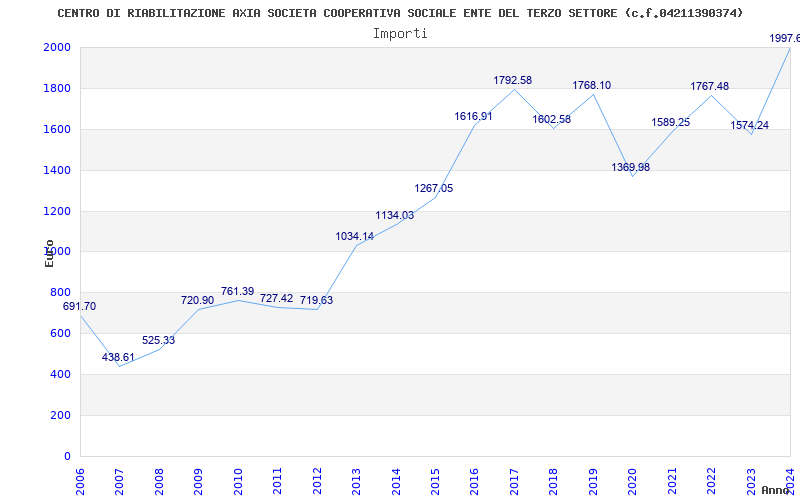Click the 0 y-axis tick label
The height and width of the screenshot is (500, 800).
tap(67, 456)
